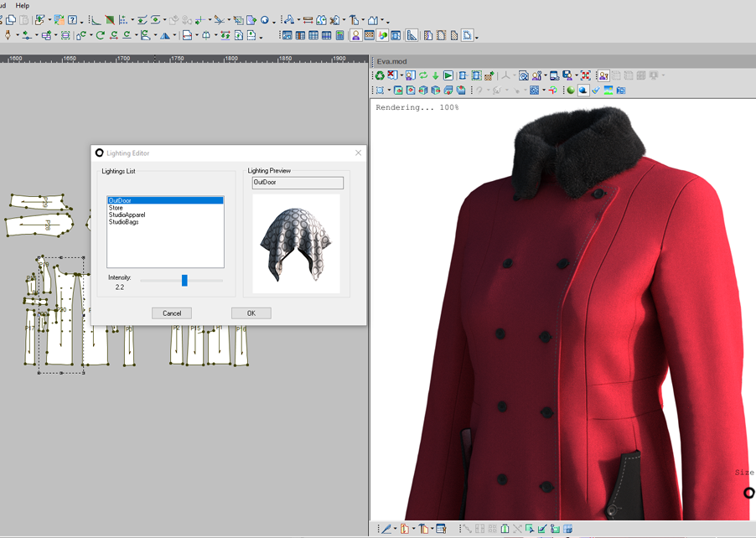
Task: Click the Simulate play icon in the 3D toolbar
Action: 449,75
